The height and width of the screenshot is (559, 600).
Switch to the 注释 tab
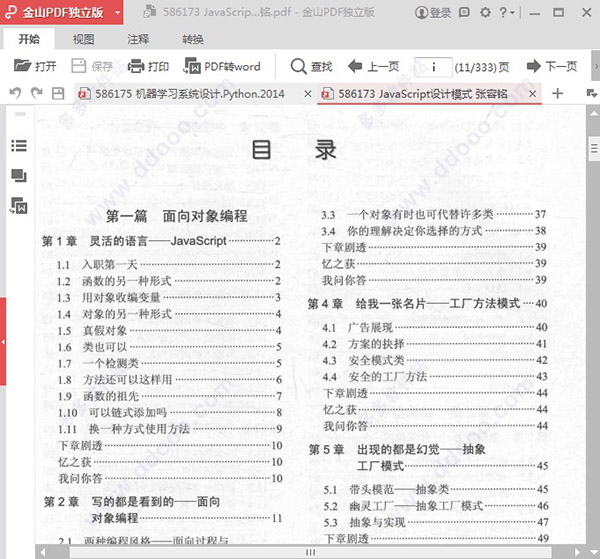tap(138, 39)
